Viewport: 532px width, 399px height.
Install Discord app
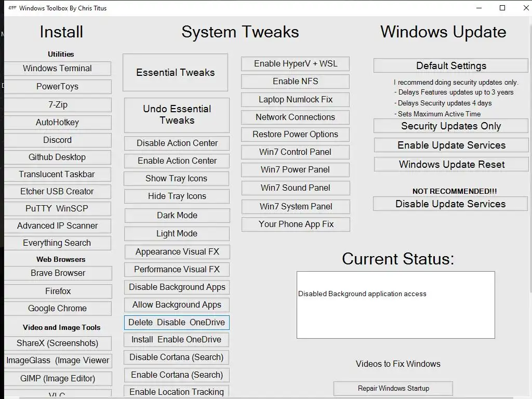[58, 140]
